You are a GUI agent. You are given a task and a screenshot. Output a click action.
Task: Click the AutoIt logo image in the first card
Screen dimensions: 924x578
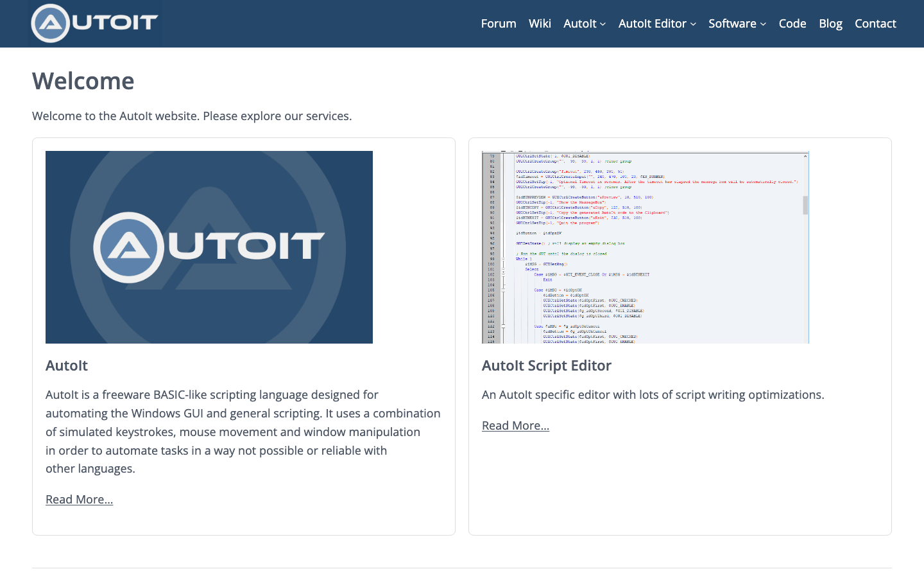click(209, 247)
